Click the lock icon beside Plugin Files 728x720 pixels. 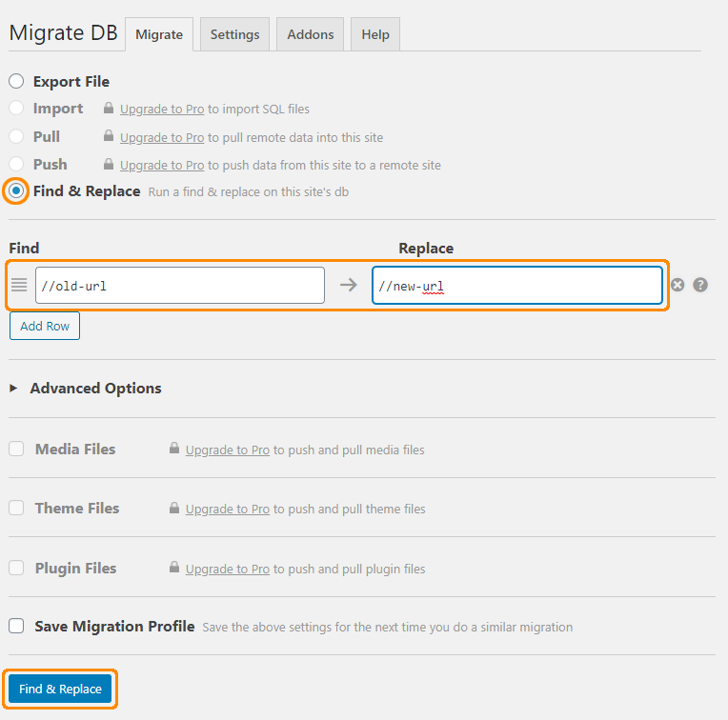tap(174, 567)
